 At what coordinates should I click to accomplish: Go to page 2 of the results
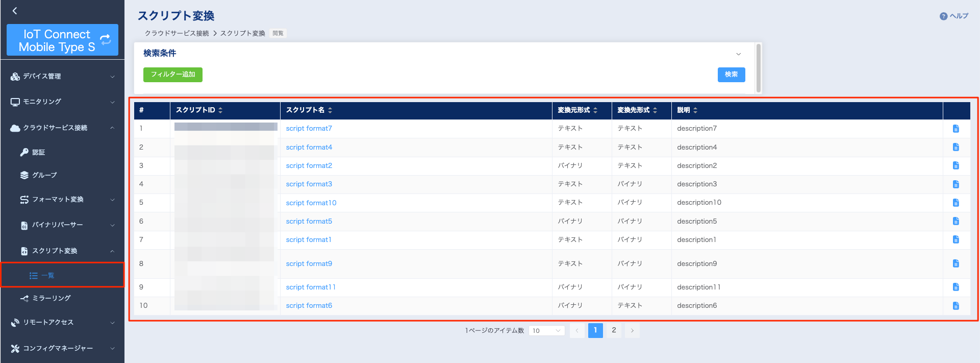pyautogui.click(x=614, y=330)
